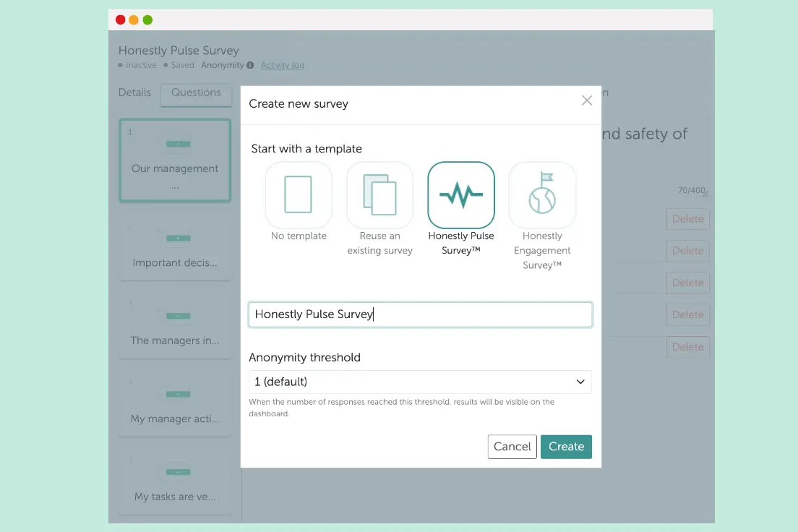798x532 pixels.
Task: Click the 'No template' label
Action: [299, 236]
